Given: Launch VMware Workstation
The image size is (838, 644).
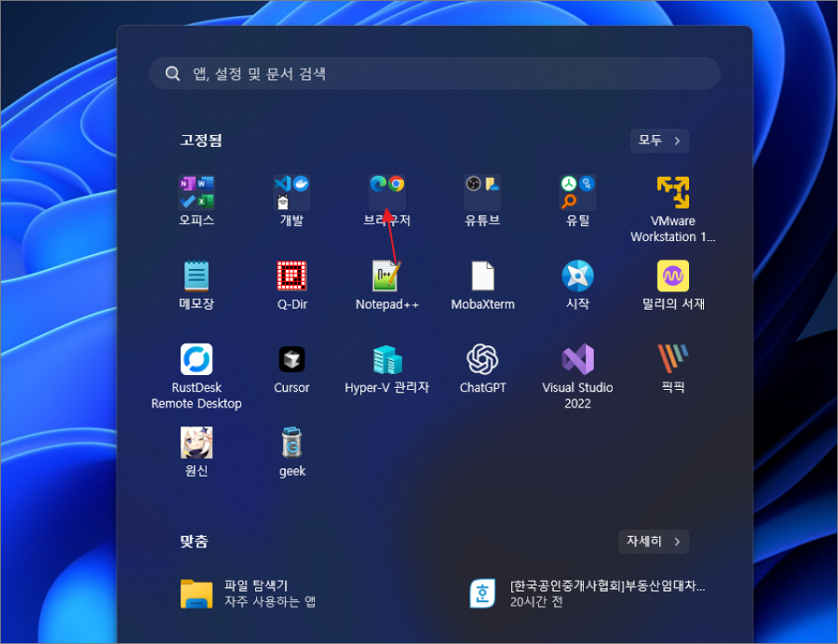Looking at the screenshot, I should click(673, 208).
